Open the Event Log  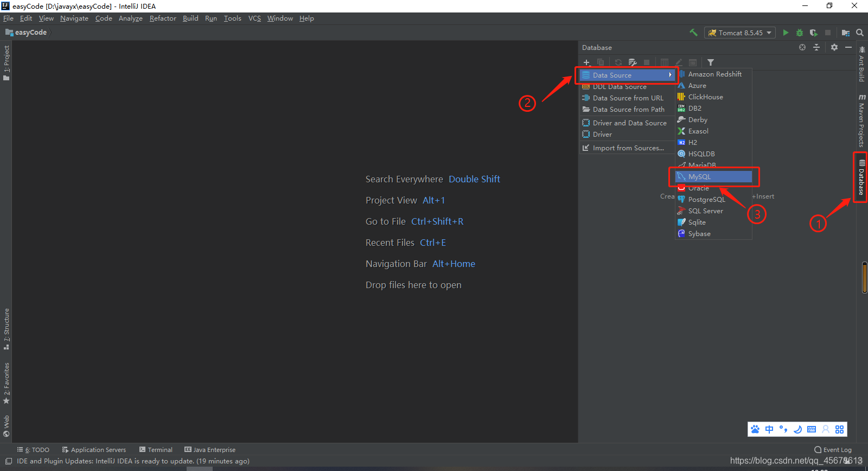point(833,450)
